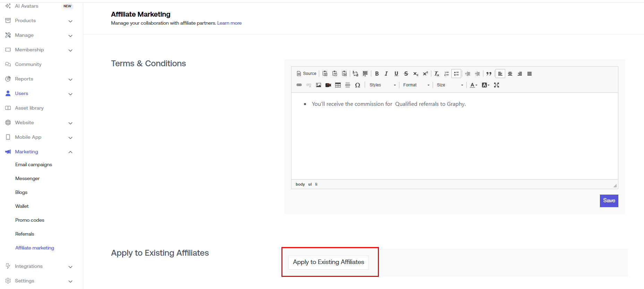Open Promo codes in Marketing menu

(x=30, y=220)
